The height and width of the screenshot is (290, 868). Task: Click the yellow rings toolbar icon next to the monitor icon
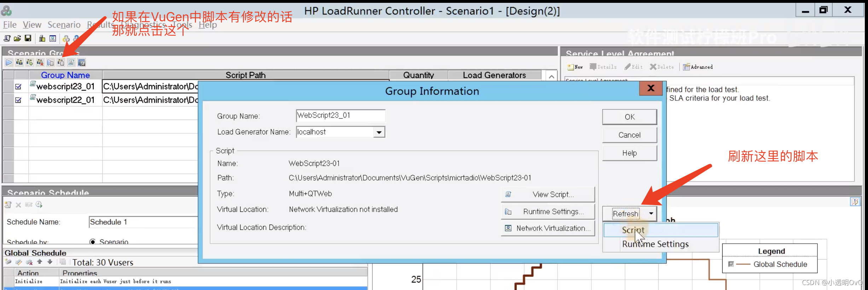click(66, 38)
